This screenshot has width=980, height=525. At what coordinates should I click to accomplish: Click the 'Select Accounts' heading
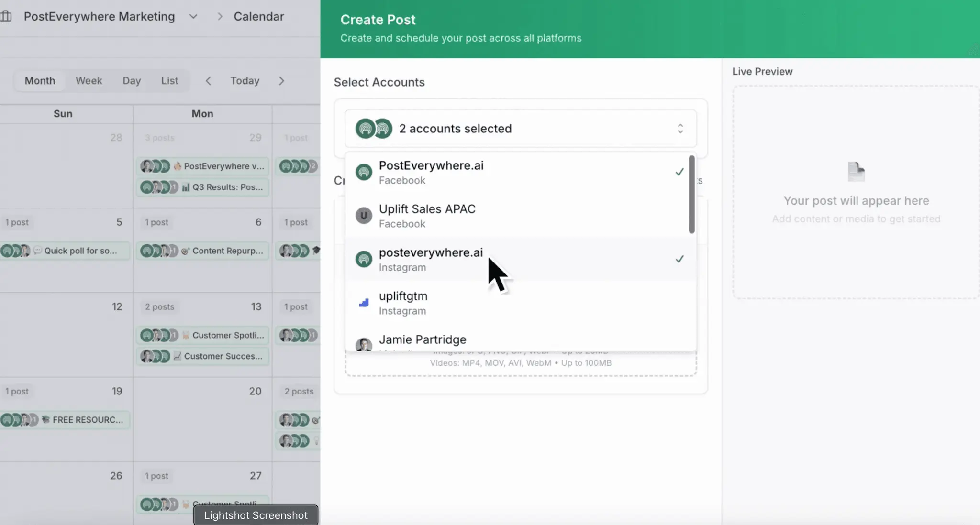tap(379, 82)
